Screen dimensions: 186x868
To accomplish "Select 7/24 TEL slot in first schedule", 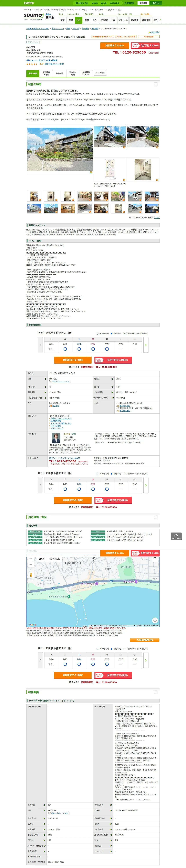I will pyautogui.click(x=51, y=349).
